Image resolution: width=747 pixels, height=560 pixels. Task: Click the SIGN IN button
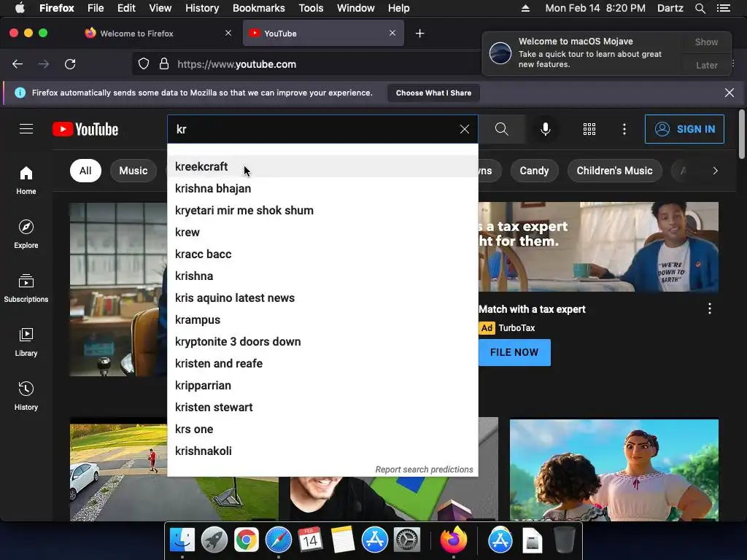pyautogui.click(x=684, y=129)
